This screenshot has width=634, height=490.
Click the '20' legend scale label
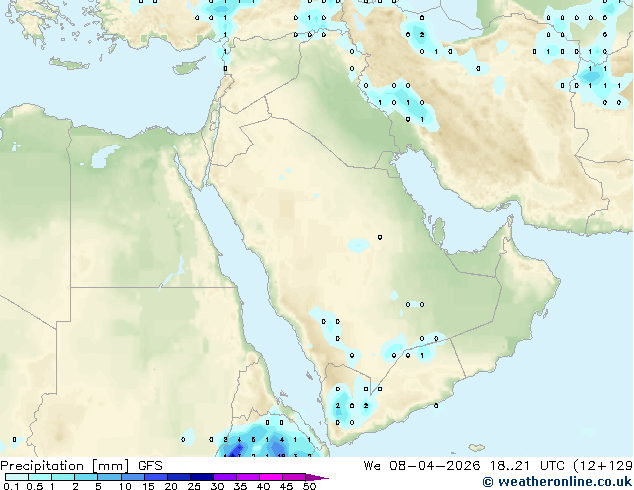pyautogui.click(x=171, y=486)
